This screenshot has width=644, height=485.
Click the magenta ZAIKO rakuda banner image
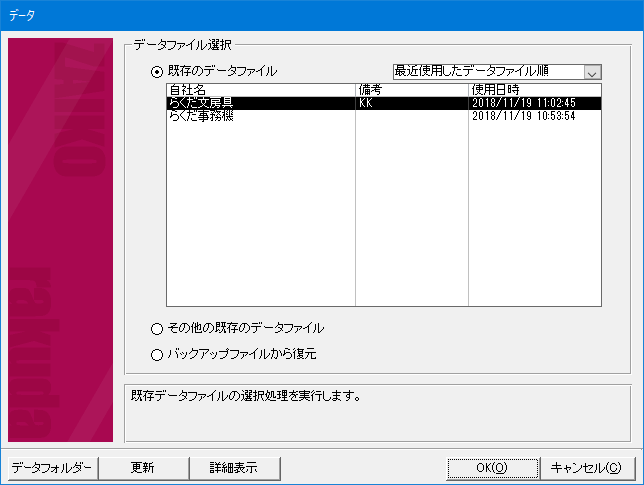tap(60, 240)
